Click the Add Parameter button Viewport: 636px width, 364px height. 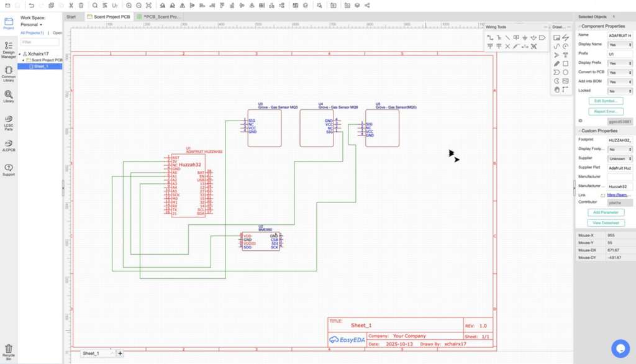(605, 212)
